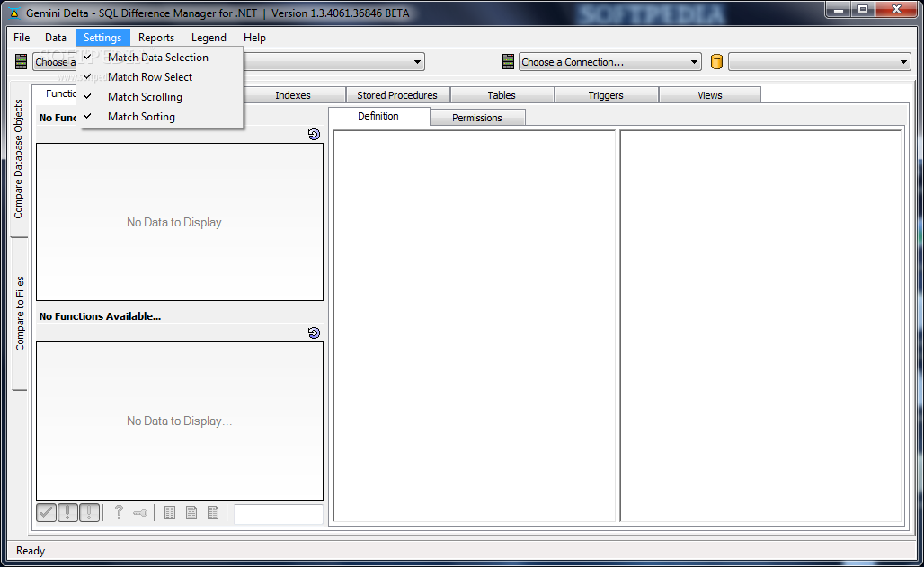
Task: Select the Compare to Files vertical tab
Action: pos(20,314)
